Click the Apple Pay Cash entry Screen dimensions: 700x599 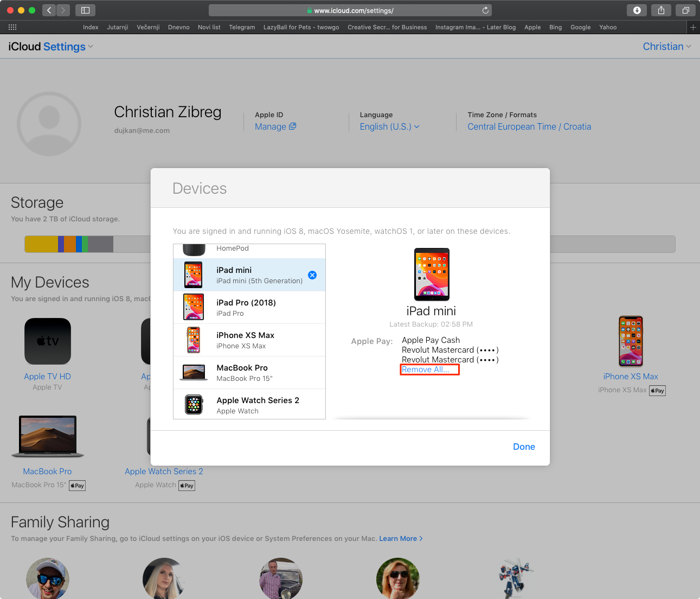431,340
